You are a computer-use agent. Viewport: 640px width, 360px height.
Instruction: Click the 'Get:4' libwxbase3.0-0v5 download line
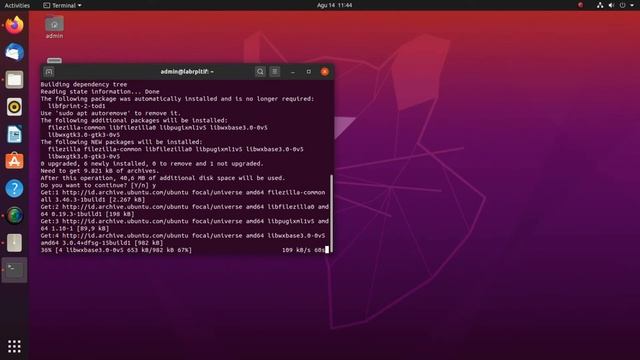[183, 236]
